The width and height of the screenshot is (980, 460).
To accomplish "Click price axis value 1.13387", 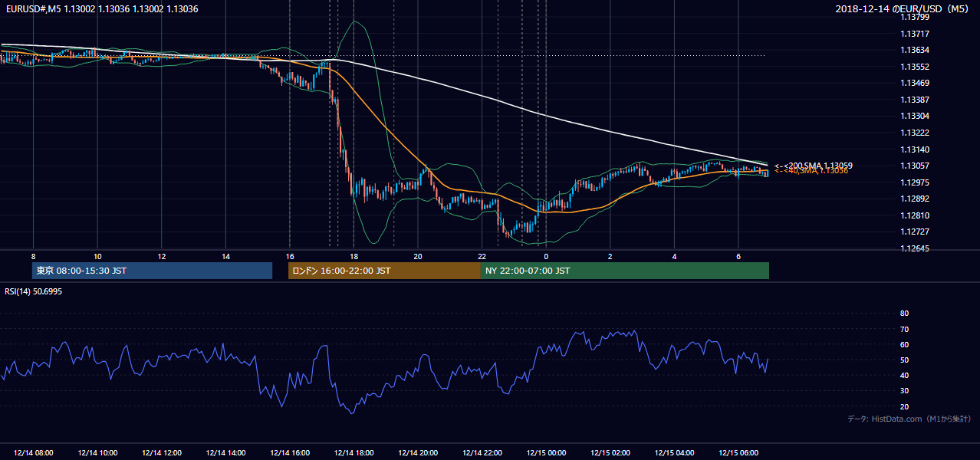I will click(x=915, y=100).
